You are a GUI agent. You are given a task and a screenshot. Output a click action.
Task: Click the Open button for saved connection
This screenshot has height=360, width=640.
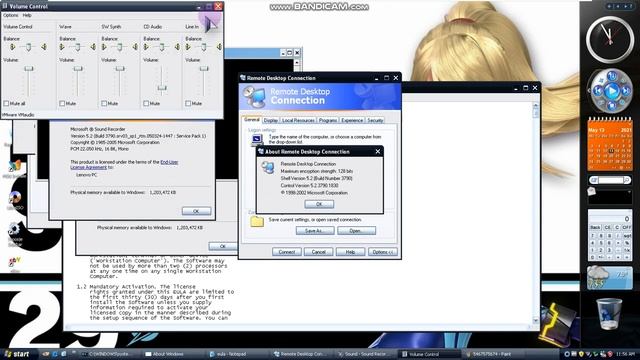tap(356, 231)
